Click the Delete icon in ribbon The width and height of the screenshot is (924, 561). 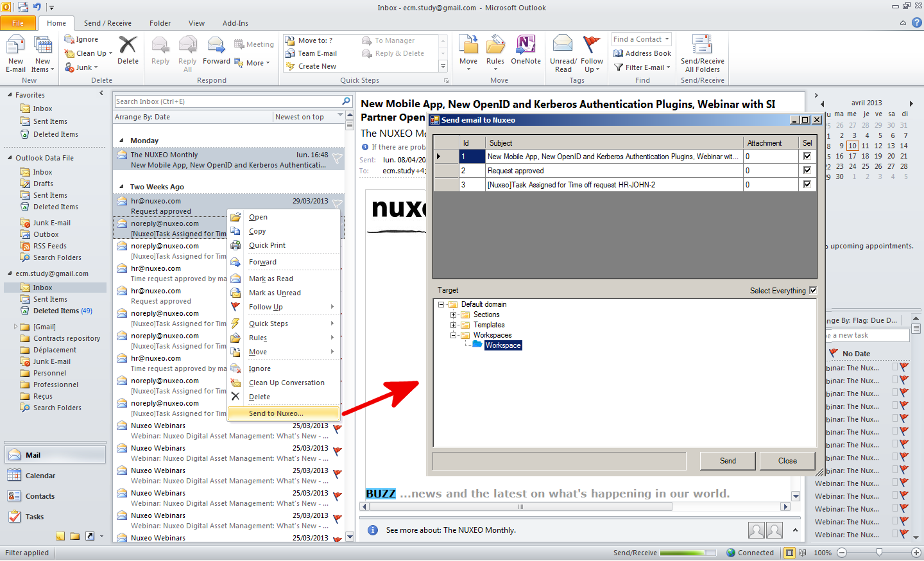point(128,46)
